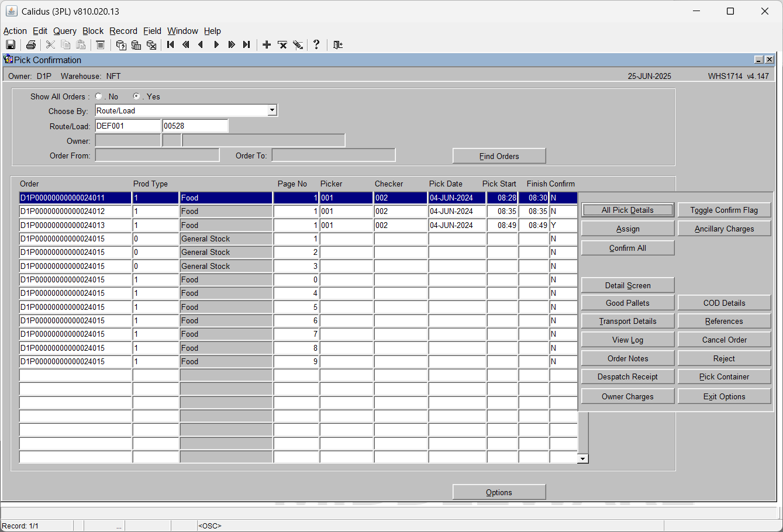The image size is (783, 532).
Task: Click the Order Notes button
Action: tap(628, 358)
